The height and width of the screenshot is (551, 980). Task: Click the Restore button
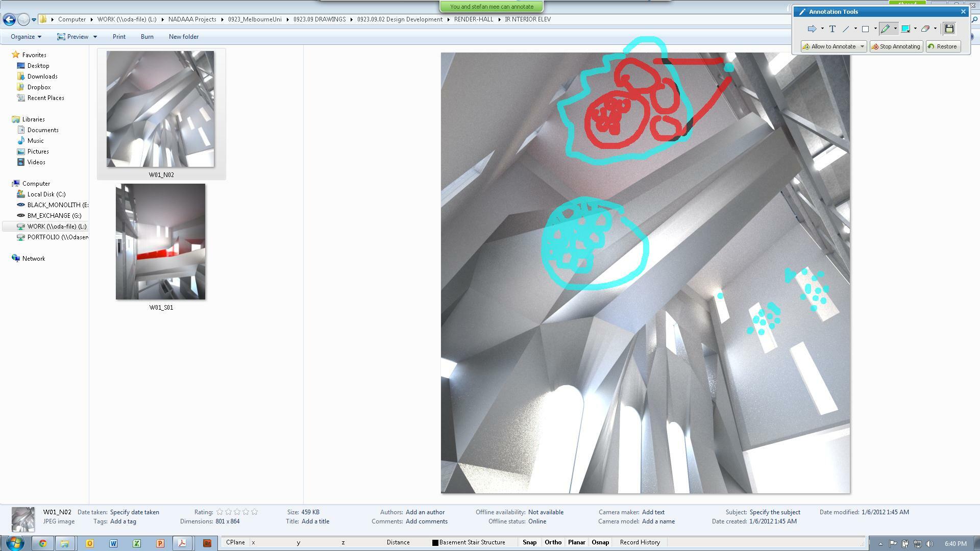click(943, 46)
